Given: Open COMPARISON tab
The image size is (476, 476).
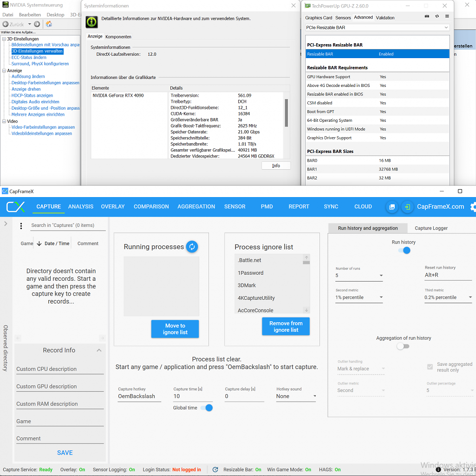Looking at the screenshot, I should pos(151,207).
